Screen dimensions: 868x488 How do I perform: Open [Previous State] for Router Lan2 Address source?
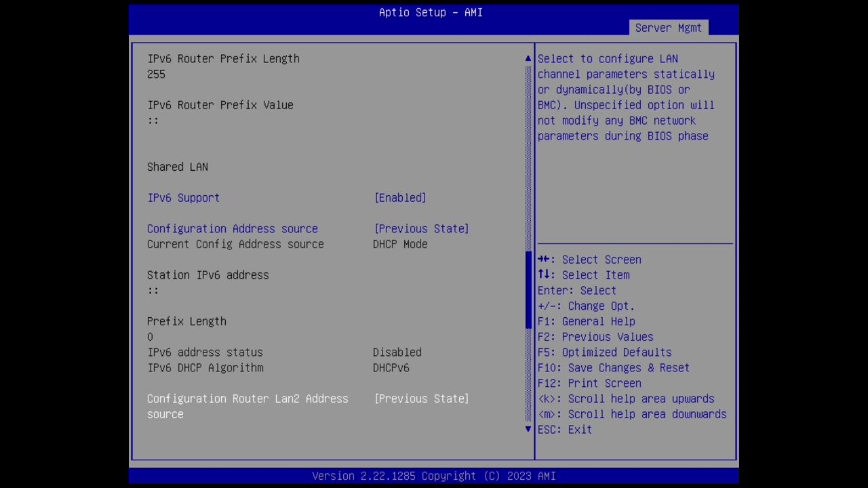[421, 399]
